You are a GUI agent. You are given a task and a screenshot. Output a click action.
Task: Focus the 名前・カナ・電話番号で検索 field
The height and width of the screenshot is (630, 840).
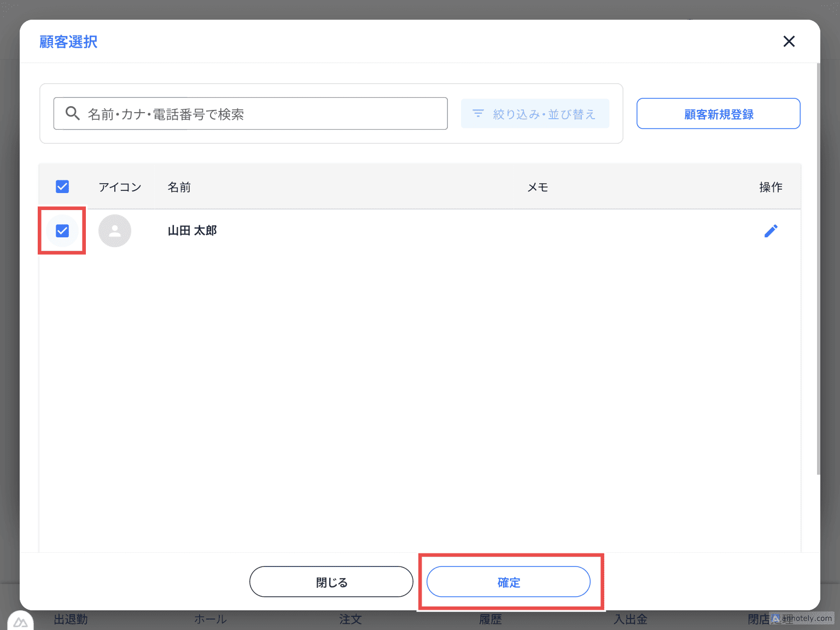coord(262,114)
